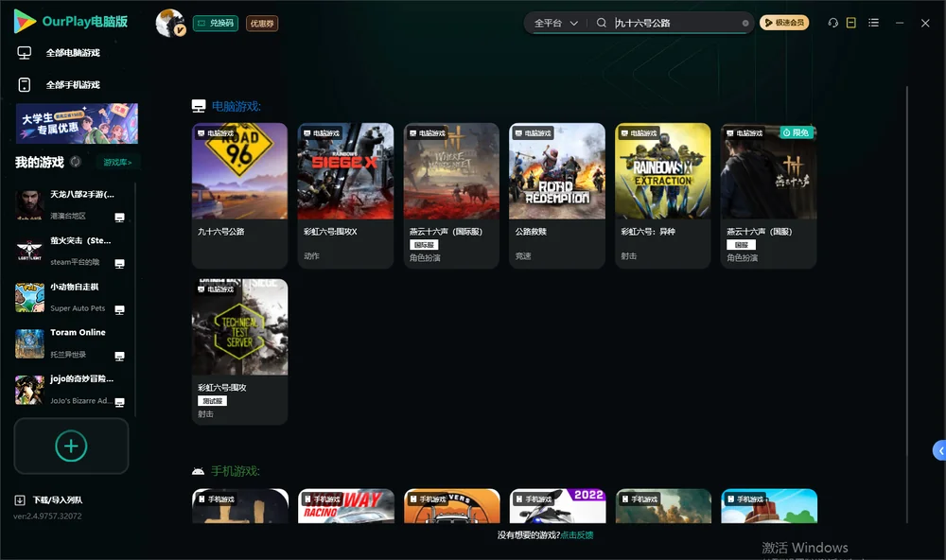Click the 限免 free badge

797,132
